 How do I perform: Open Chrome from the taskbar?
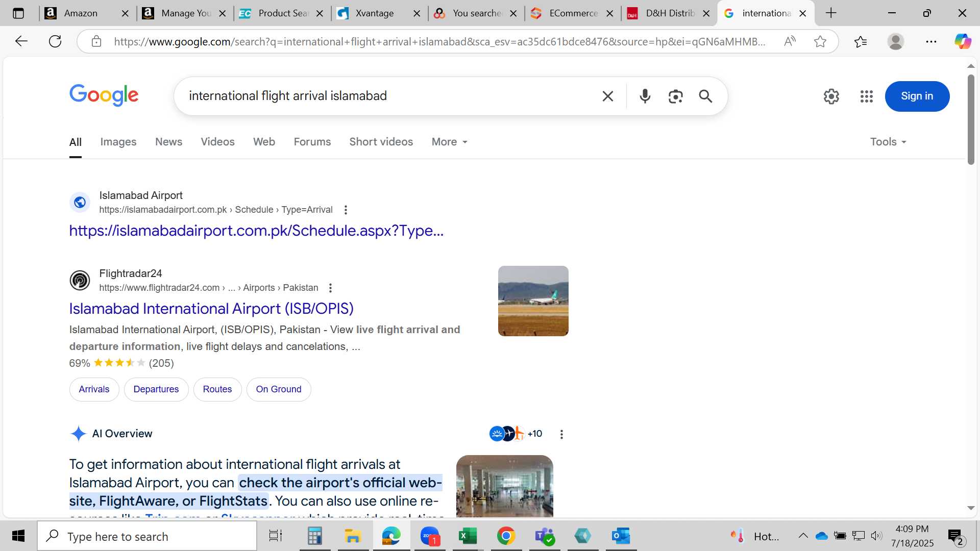(x=506, y=536)
